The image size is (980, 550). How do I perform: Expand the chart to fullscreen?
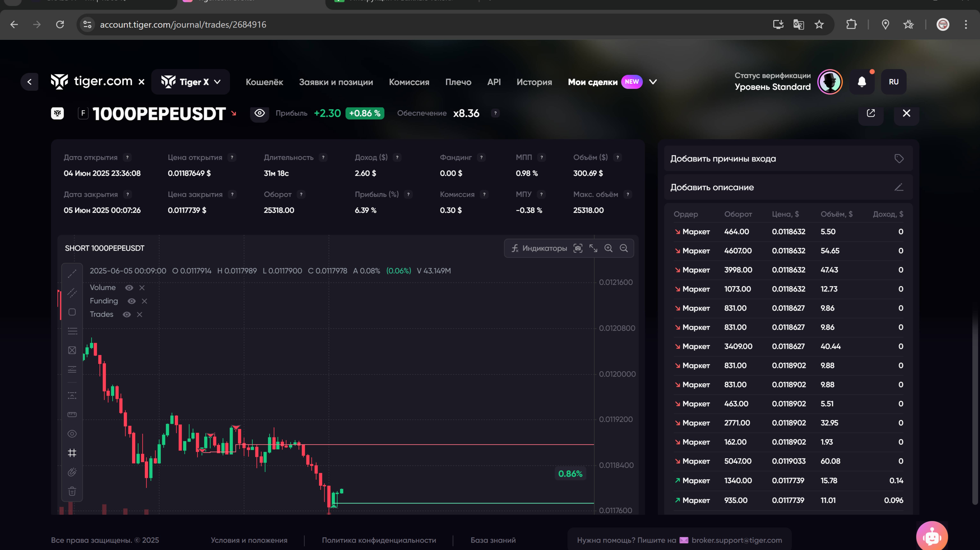coord(593,248)
